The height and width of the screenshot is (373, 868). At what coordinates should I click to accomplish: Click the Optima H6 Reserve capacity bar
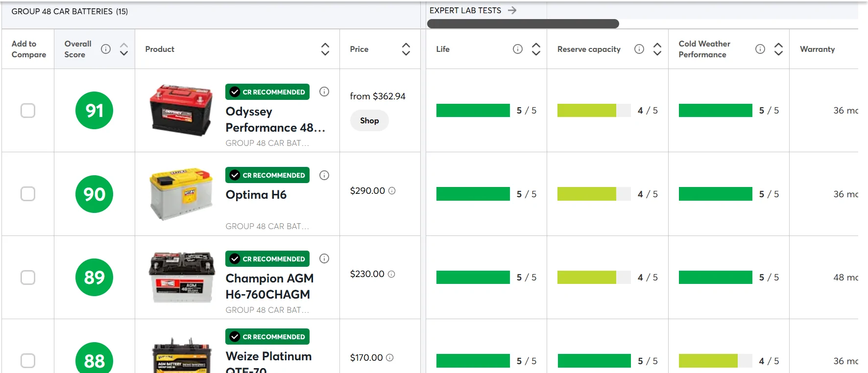click(594, 194)
